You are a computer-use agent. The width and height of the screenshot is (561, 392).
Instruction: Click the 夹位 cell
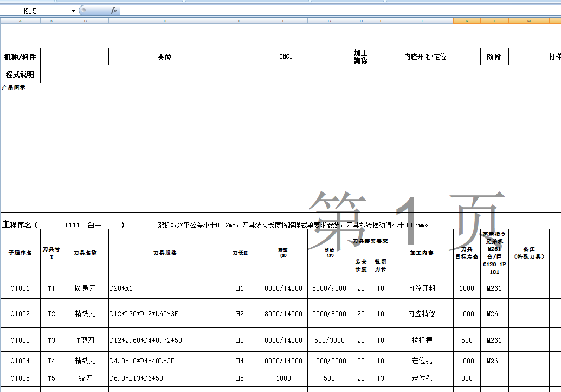165,56
